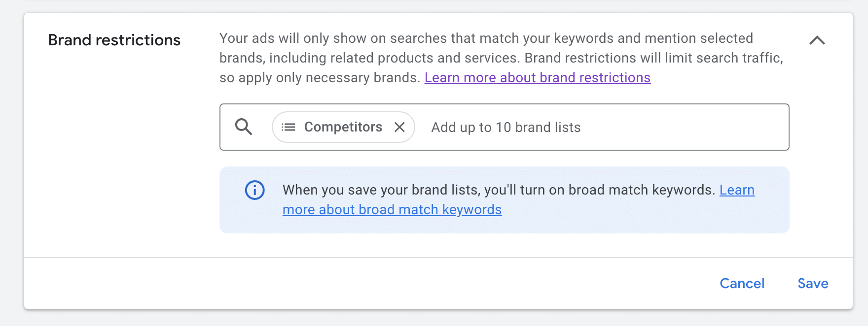868x326 pixels.
Task: Collapse the Brand restrictions section
Action: [x=818, y=40]
